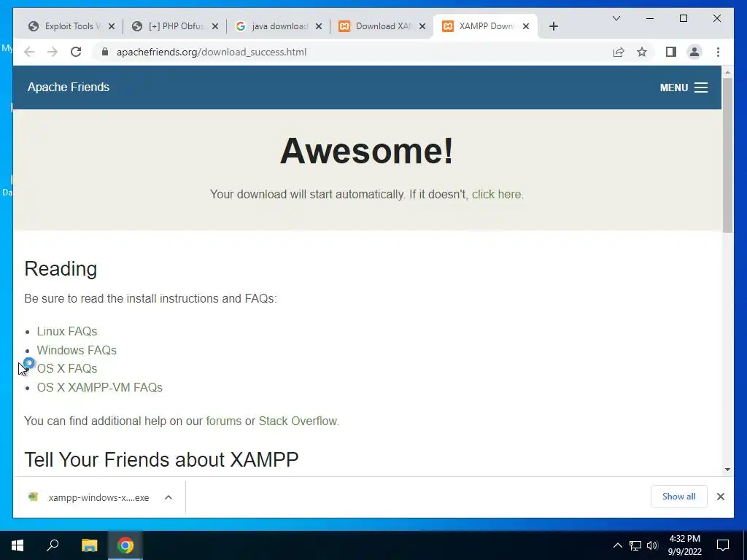This screenshot has width=747, height=560.
Task: Open Chrome three-dot menu
Action: pos(718,52)
